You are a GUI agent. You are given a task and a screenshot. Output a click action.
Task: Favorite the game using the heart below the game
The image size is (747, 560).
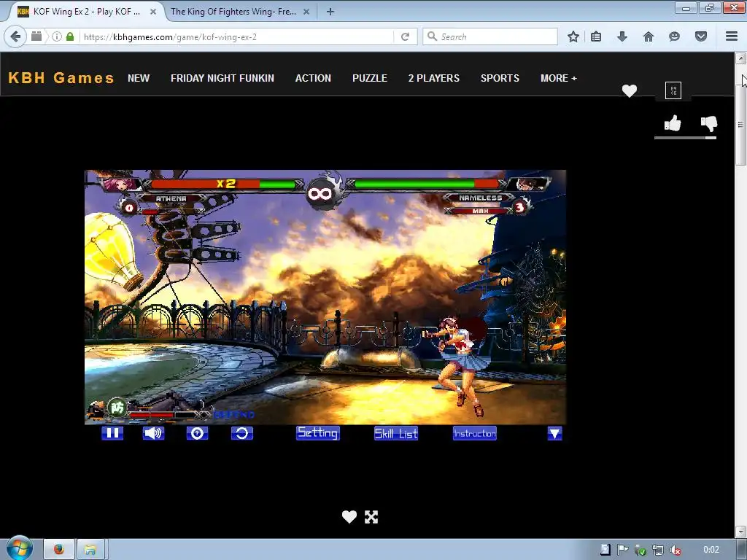(349, 517)
